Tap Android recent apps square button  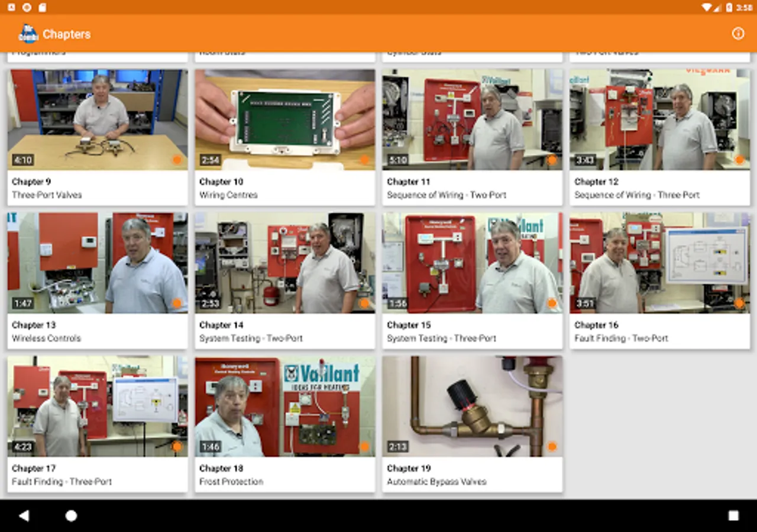733,515
